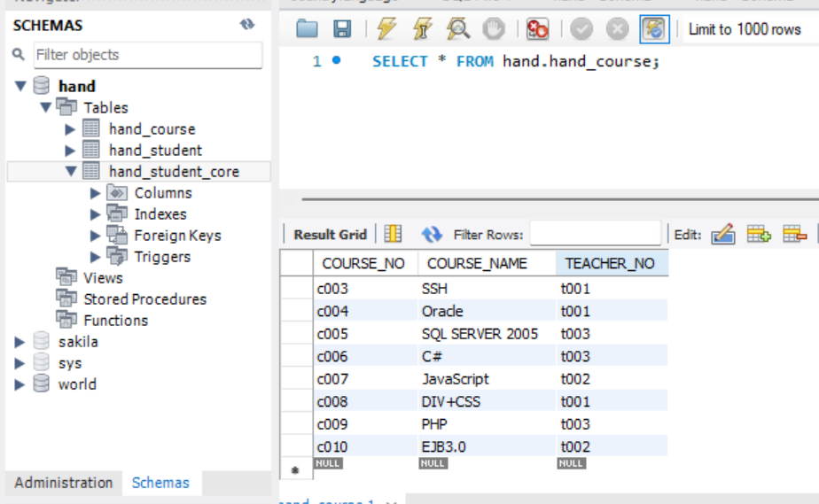Select the hand_student table row
819x504 pixels.
pyautogui.click(x=138, y=151)
